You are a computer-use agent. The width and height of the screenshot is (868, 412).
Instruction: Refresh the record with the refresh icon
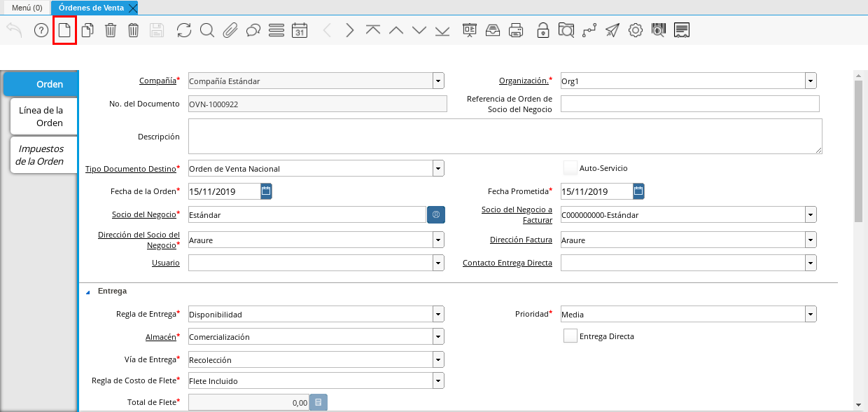point(183,30)
